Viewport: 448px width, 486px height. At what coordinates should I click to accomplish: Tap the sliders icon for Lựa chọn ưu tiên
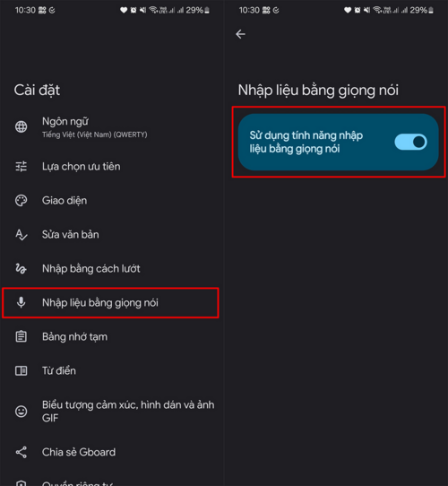click(x=22, y=167)
